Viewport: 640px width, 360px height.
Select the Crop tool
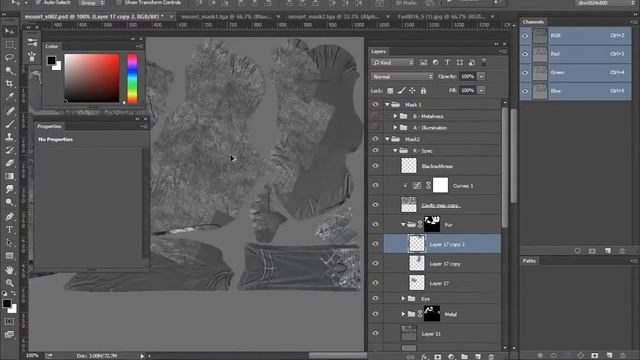point(9,84)
